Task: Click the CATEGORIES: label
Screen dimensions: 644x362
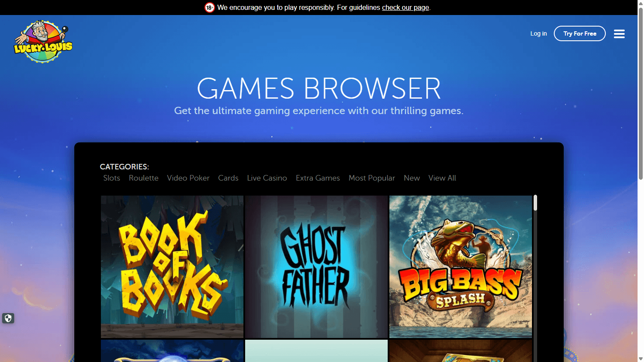Action: pos(125,166)
